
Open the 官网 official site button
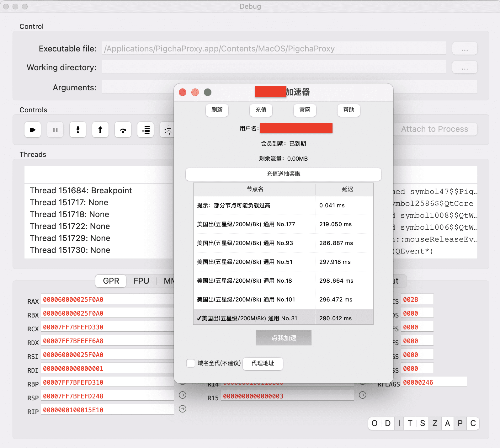(305, 110)
